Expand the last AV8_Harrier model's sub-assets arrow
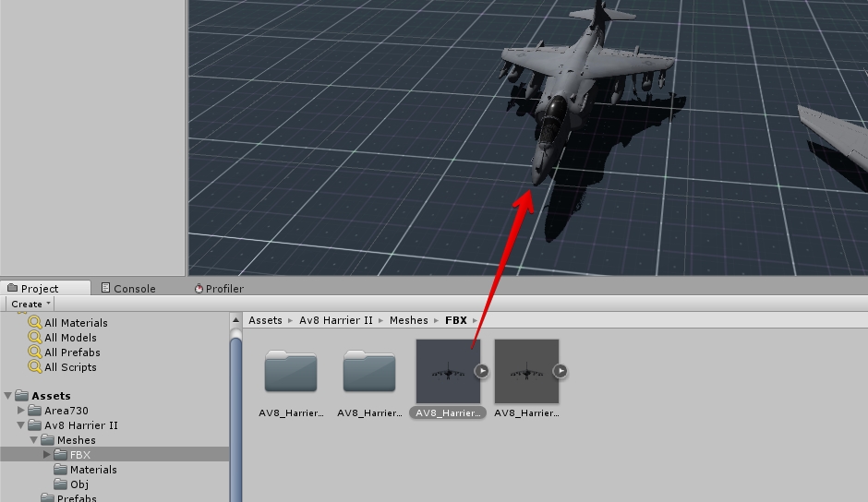 click(561, 371)
